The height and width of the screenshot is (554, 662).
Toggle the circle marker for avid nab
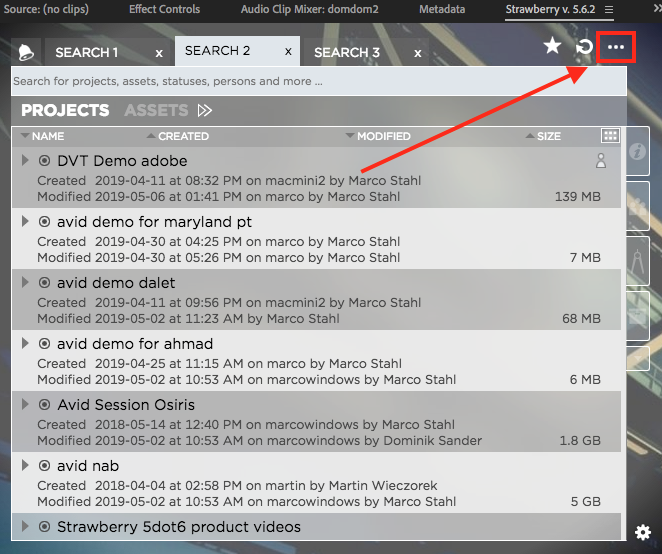point(44,466)
